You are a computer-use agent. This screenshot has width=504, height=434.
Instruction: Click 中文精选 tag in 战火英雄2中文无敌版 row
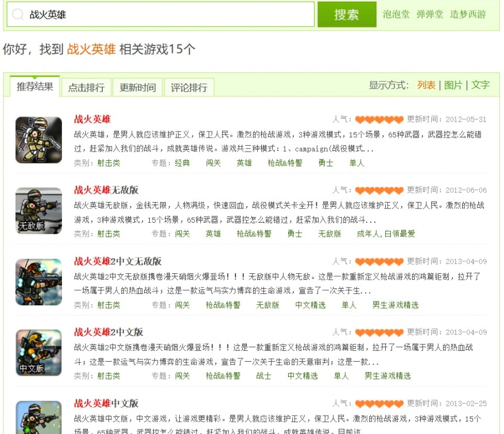point(310,305)
